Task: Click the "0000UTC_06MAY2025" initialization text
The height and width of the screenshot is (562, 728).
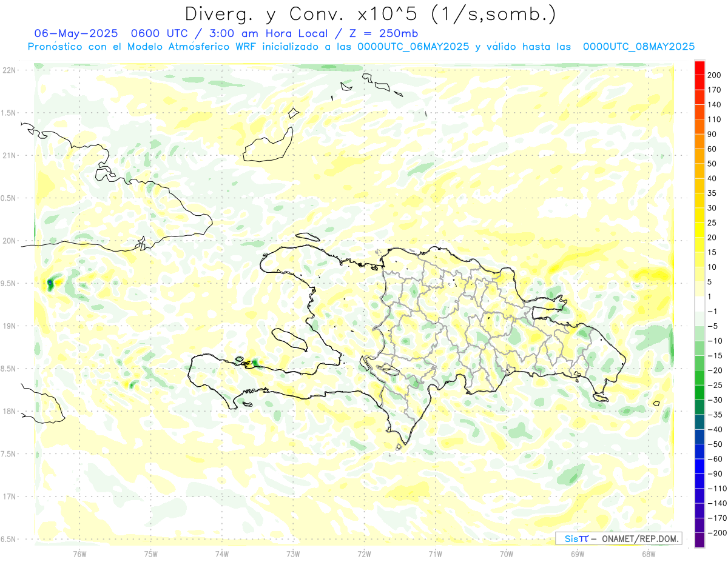Action: click(414, 47)
